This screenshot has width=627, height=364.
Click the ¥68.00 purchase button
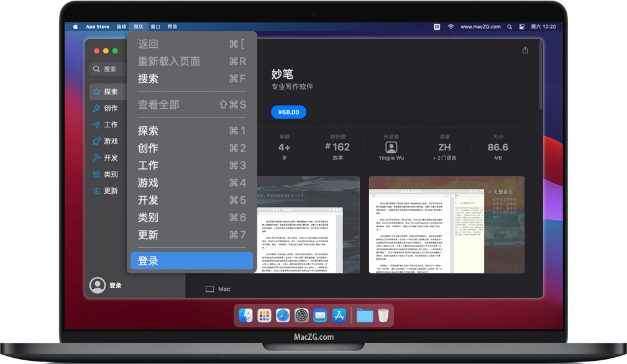[288, 112]
